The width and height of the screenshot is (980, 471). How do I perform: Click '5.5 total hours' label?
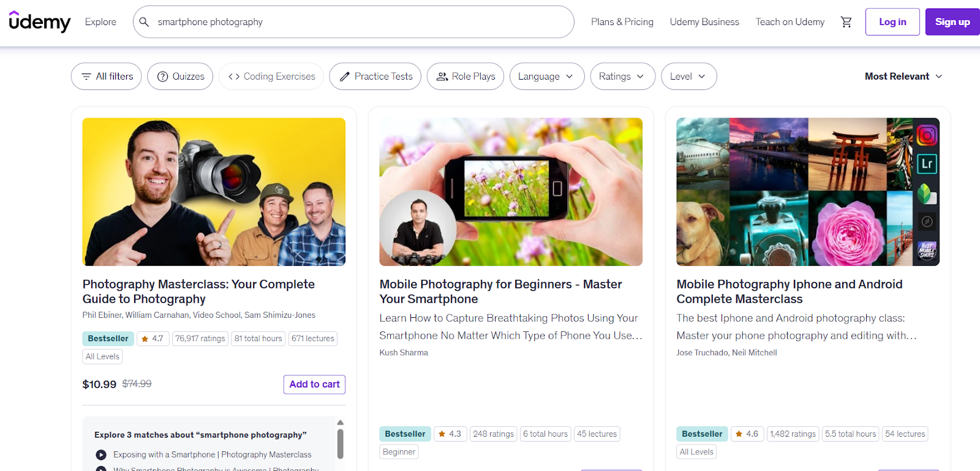pos(850,434)
